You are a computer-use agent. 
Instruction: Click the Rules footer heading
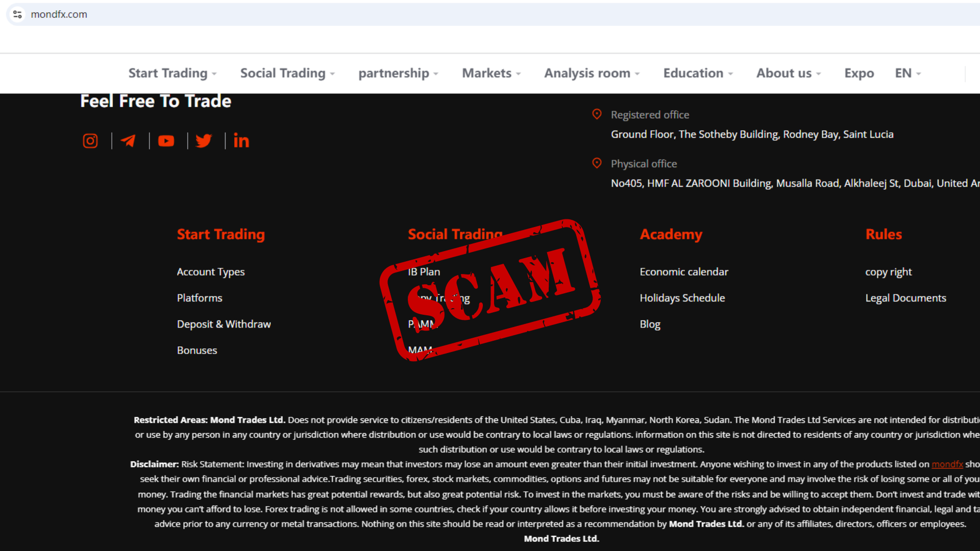884,234
